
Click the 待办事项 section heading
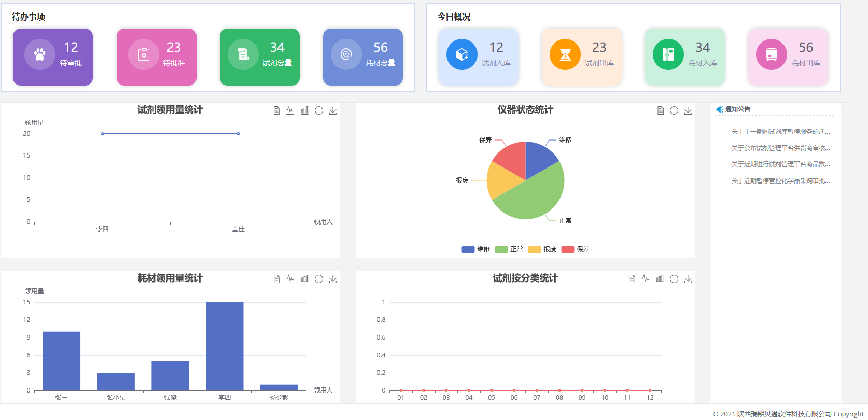[x=29, y=17]
